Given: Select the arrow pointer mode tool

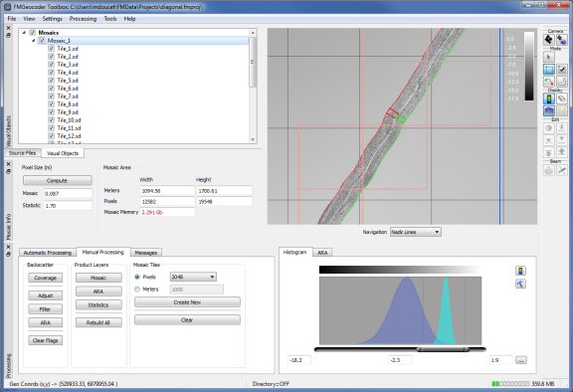Looking at the screenshot, I should (548, 57).
